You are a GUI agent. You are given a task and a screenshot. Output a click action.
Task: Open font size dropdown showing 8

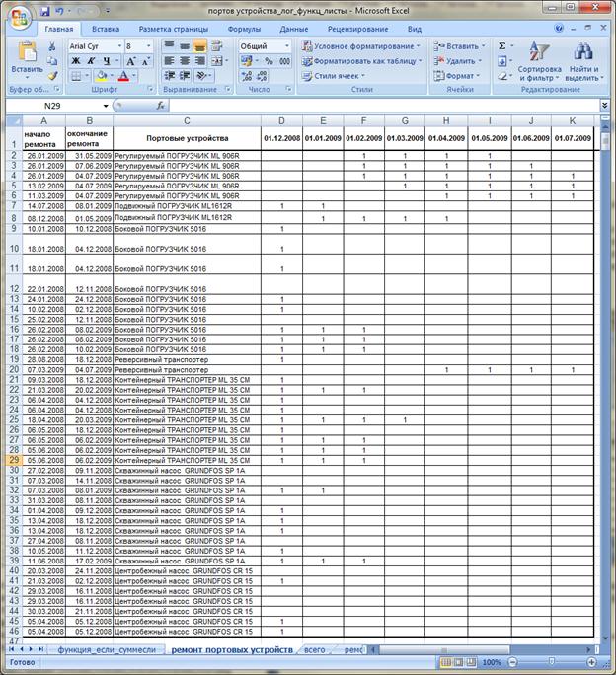coord(149,46)
